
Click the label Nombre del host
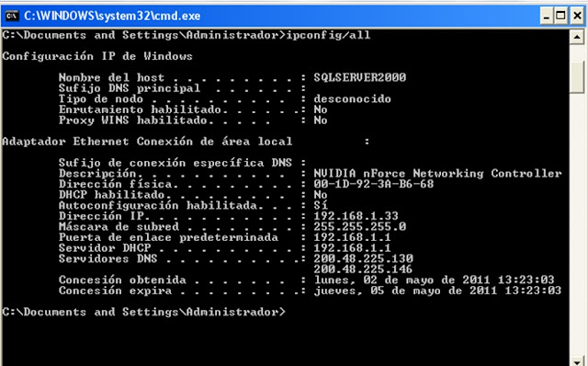(111, 77)
